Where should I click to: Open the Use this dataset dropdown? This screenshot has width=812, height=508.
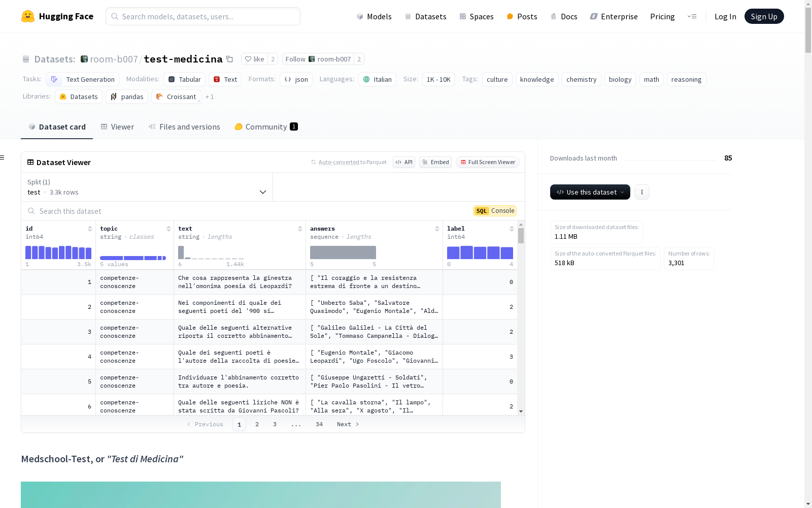[590, 192]
